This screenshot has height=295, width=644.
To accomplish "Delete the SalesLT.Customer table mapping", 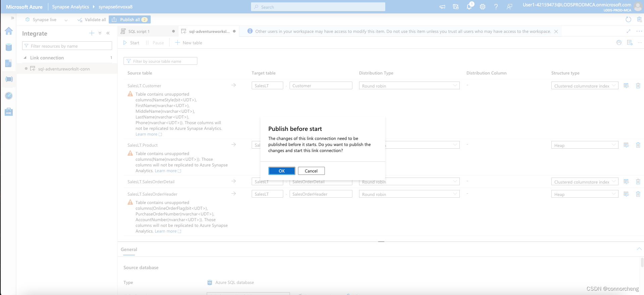I will (x=638, y=86).
